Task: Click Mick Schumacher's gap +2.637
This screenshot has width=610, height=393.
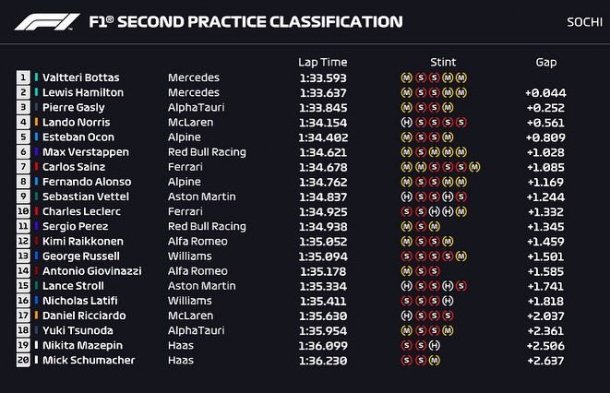Action: [546, 361]
